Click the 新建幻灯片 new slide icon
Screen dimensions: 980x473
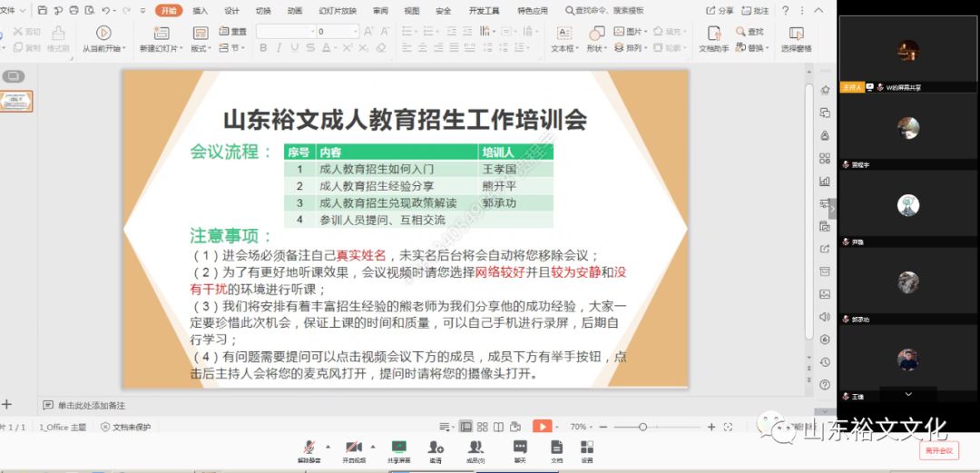pyautogui.click(x=159, y=34)
